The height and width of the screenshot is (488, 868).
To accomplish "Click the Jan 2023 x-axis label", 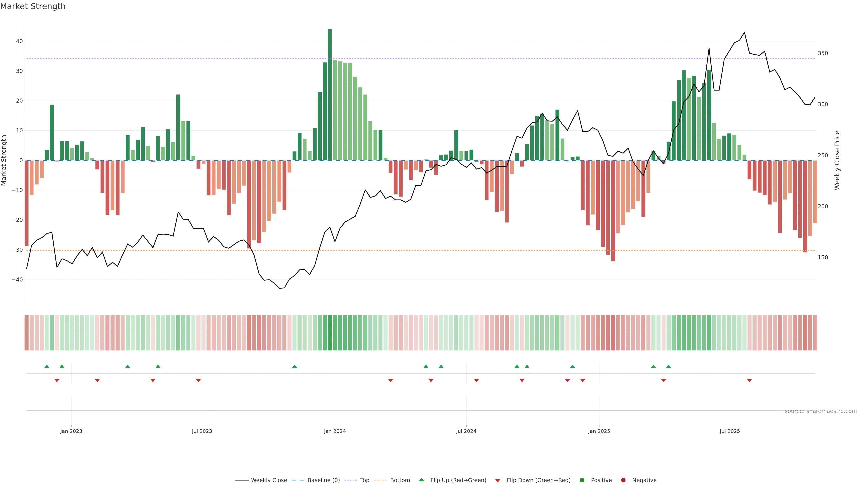I will coord(71,431).
